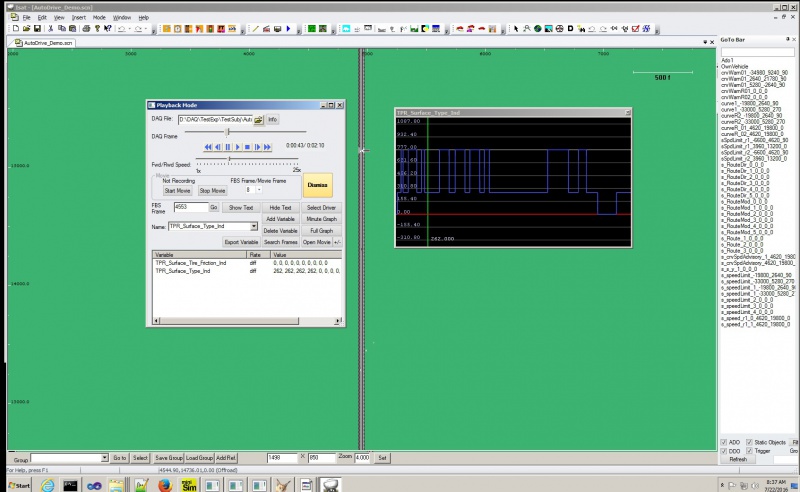Open the Insert menu

click(x=79, y=17)
